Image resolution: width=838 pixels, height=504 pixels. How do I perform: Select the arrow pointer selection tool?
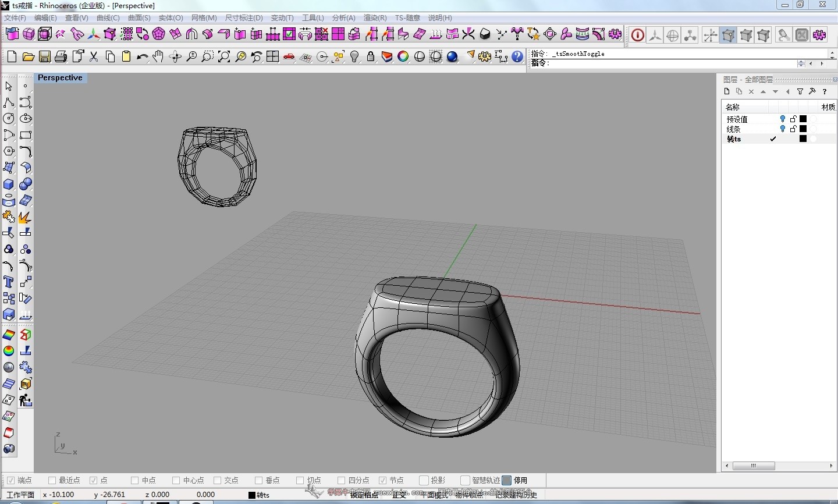(x=8, y=86)
